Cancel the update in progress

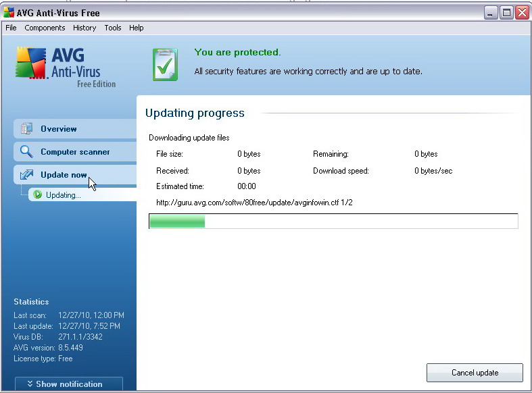[475, 373]
